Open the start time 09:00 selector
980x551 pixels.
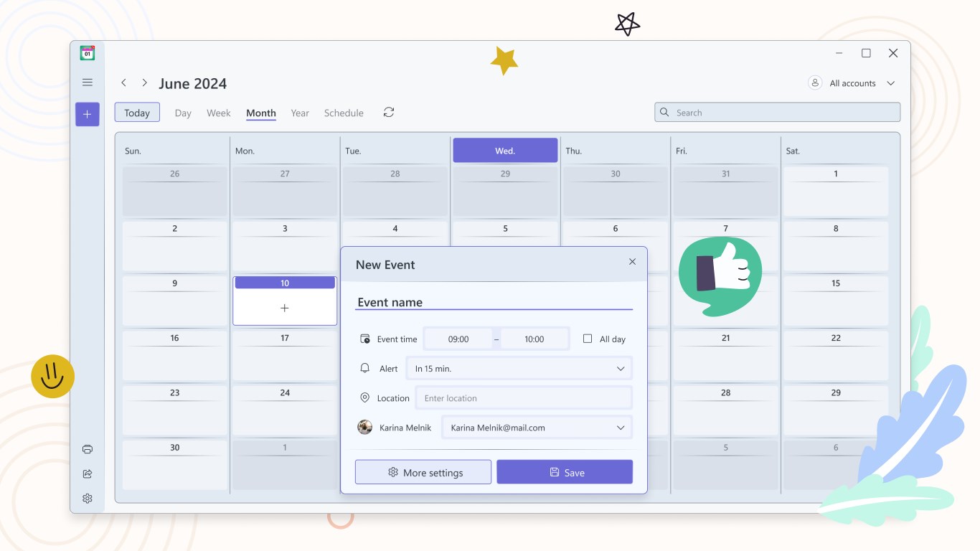point(458,339)
